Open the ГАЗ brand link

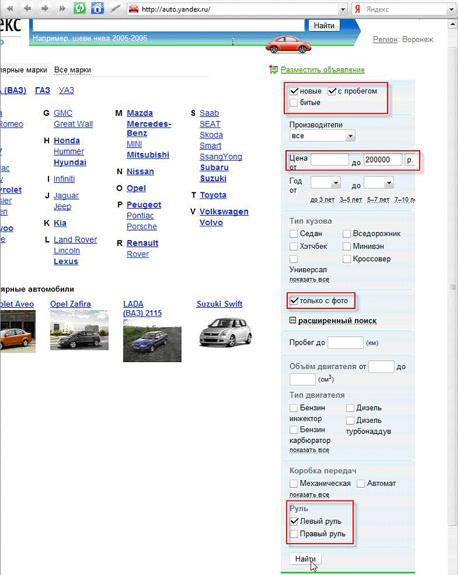point(43,90)
